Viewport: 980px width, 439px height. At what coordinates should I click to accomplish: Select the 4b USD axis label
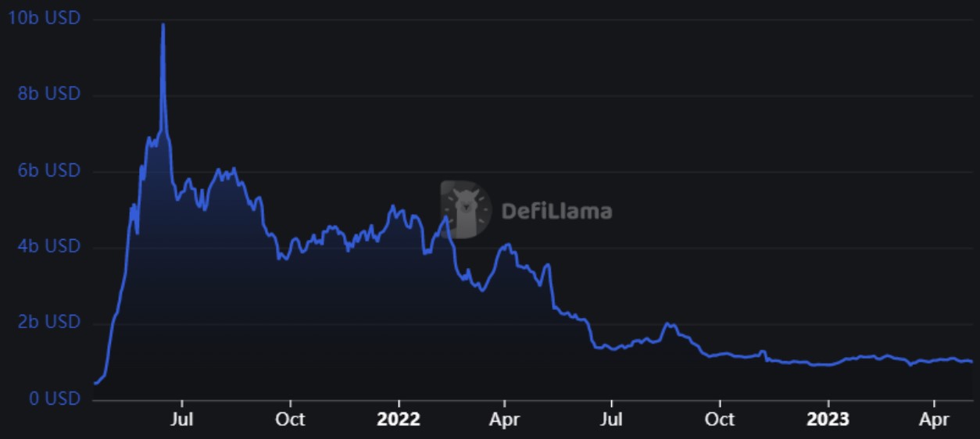tap(48, 246)
